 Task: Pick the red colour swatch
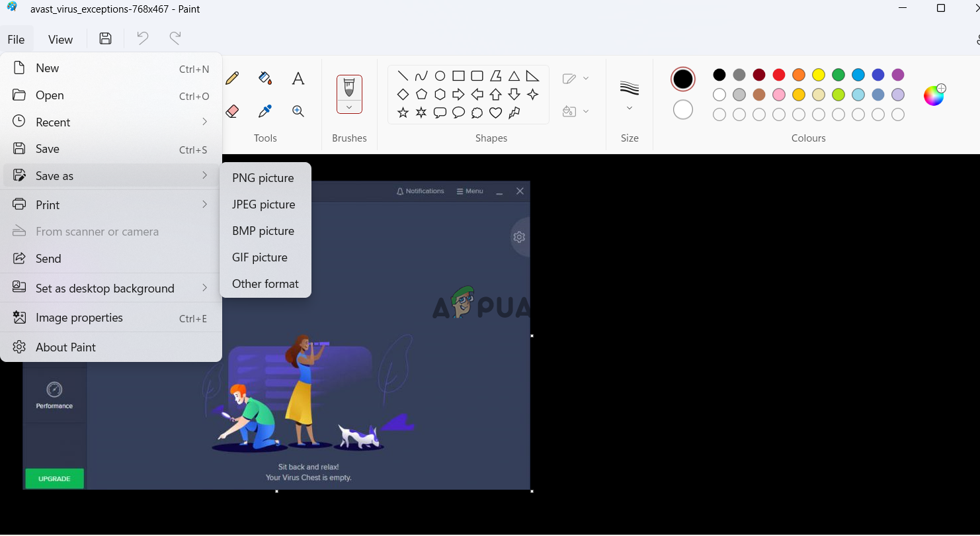779,75
